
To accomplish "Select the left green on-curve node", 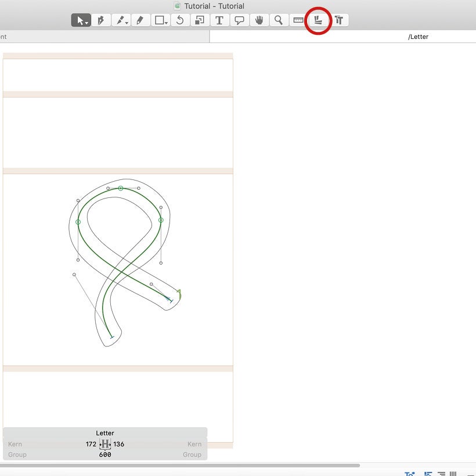I will [x=78, y=222].
